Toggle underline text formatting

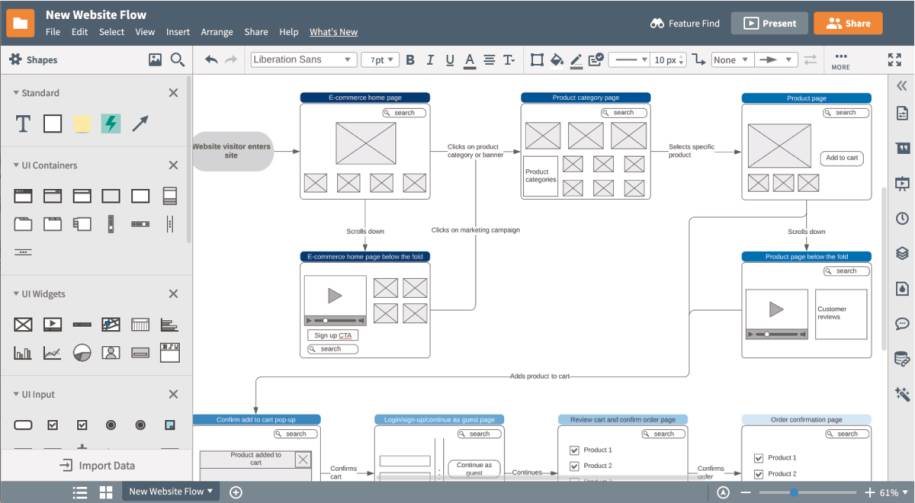449,60
